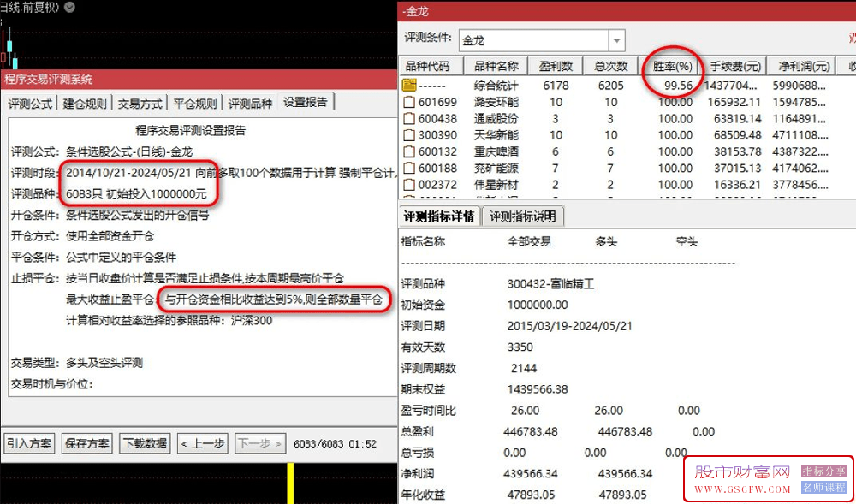The image size is (856, 504).
Task: Click the 程序交易评测系统 title bar
Action: (x=199, y=79)
